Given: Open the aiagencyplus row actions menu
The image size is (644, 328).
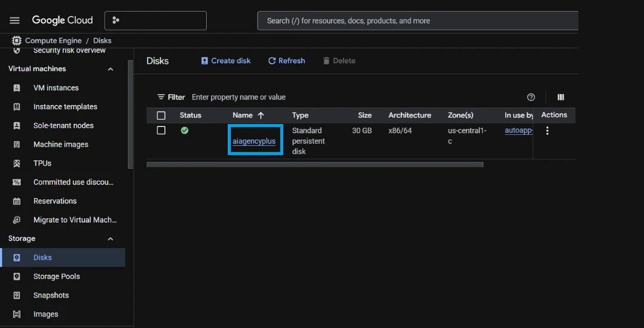Looking at the screenshot, I should coord(547,131).
